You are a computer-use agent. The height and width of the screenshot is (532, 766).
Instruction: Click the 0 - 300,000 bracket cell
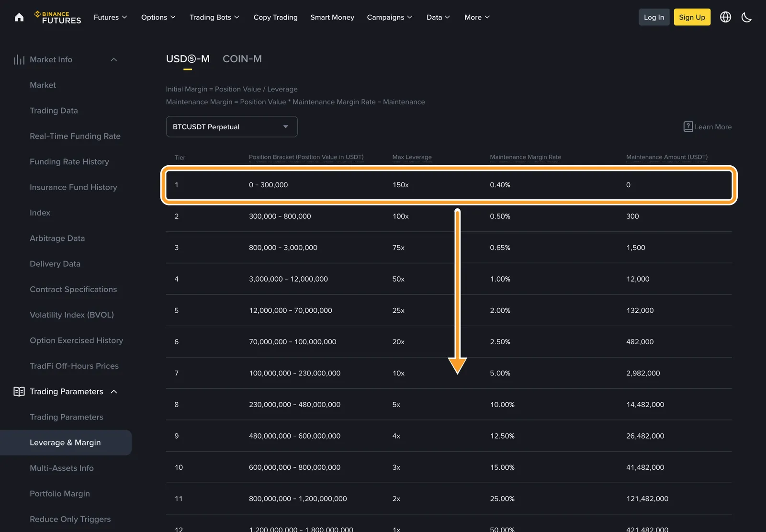[268, 185]
